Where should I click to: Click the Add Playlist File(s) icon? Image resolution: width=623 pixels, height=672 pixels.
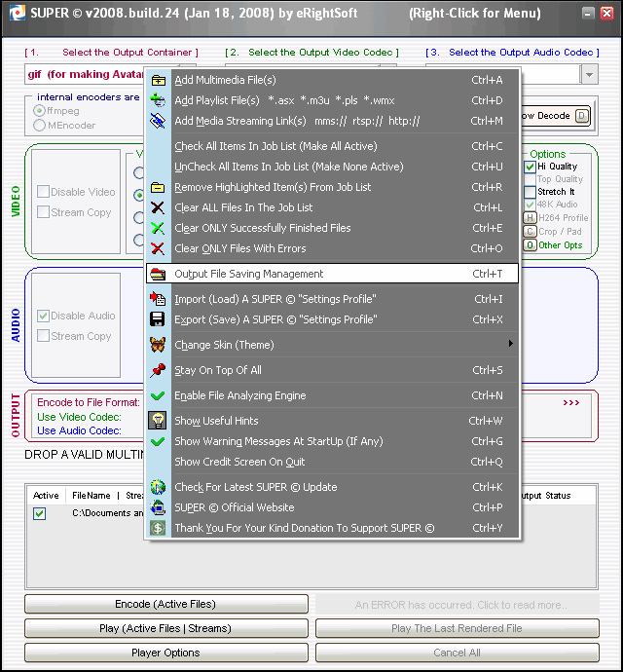tap(158, 100)
